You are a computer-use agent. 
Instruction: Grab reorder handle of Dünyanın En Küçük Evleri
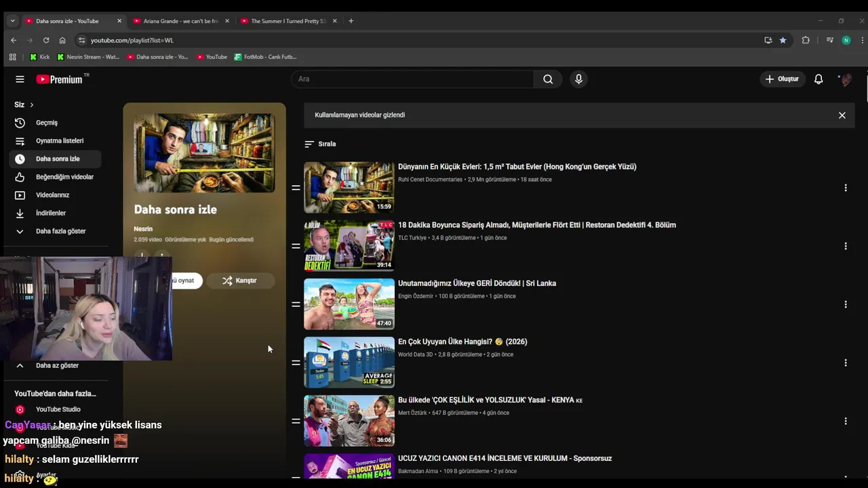(x=296, y=188)
